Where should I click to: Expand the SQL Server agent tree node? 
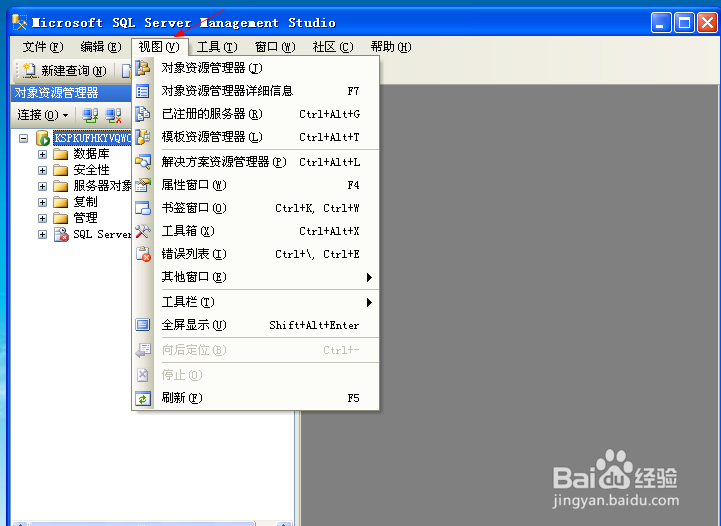tap(42, 234)
